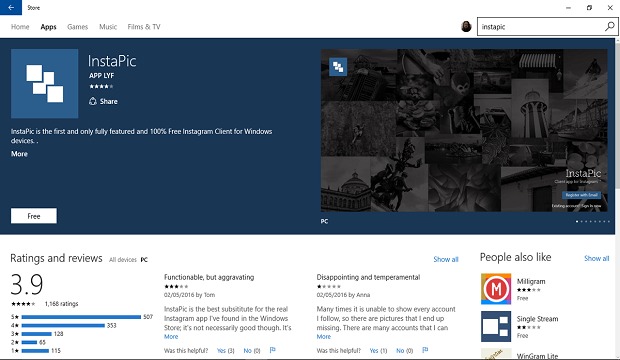Click the APP LYF publisher name

[x=101, y=76]
